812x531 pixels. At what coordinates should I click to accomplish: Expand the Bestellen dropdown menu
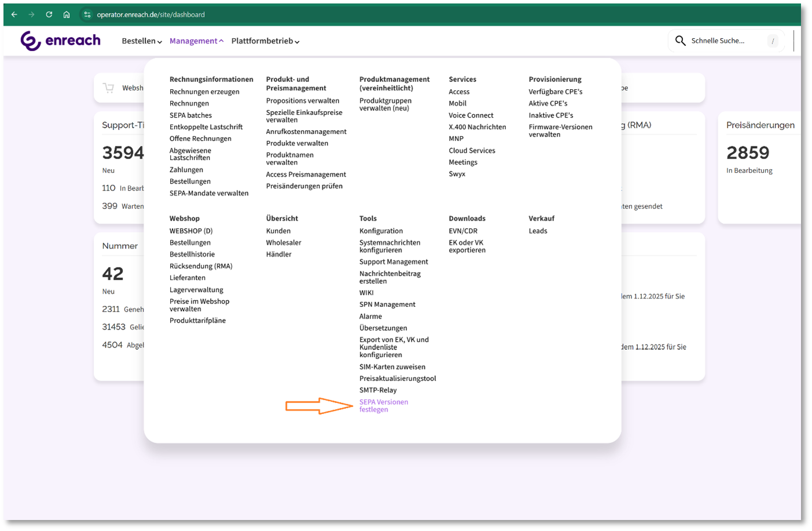(x=142, y=41)
